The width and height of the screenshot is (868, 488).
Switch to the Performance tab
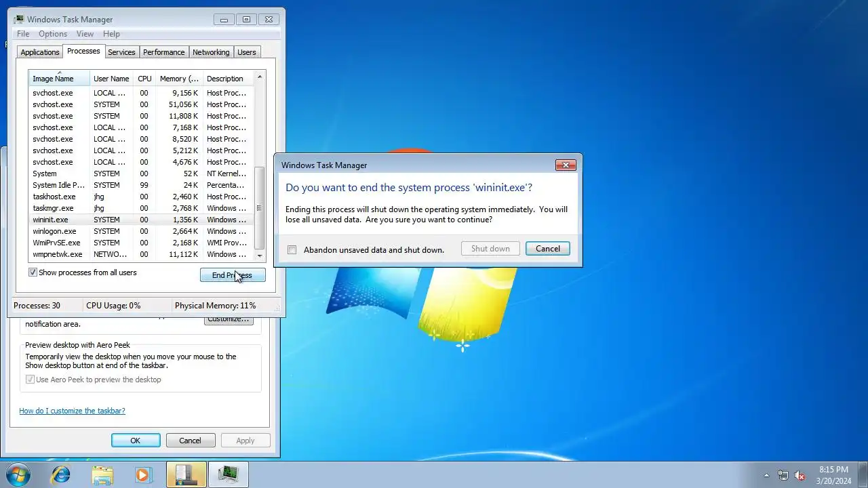[x=163, y=52]
